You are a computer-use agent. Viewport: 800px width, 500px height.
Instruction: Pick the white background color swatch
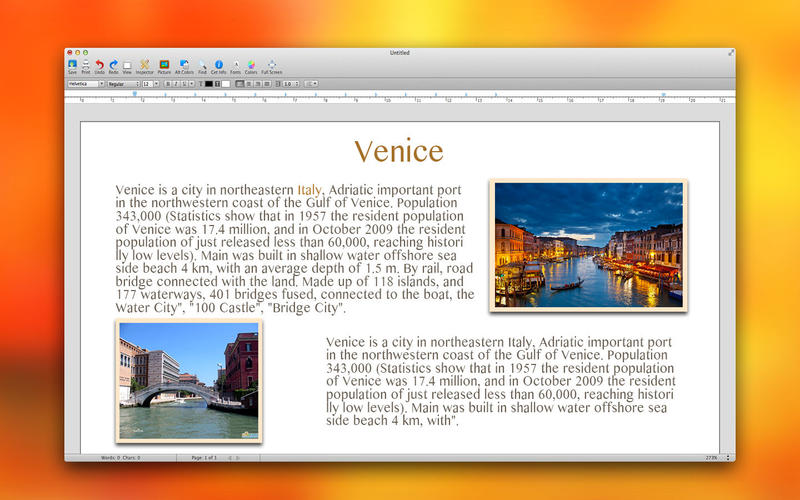tap(226, 84)
